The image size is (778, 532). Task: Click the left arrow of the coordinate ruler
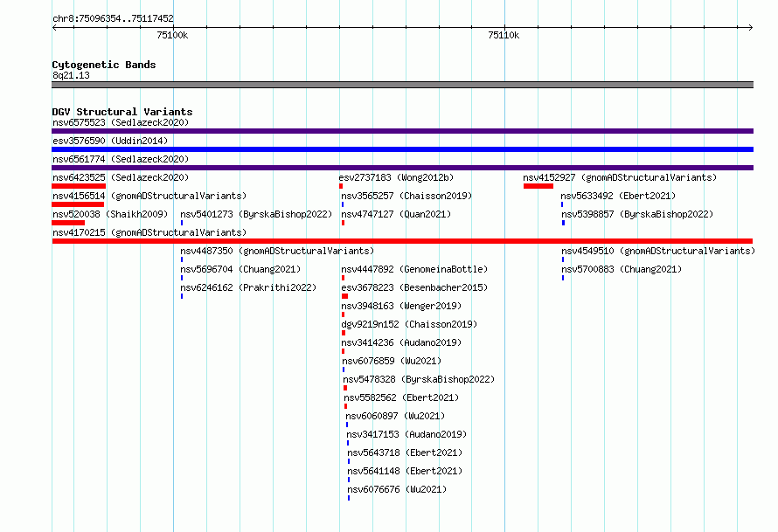pos(54,27)
